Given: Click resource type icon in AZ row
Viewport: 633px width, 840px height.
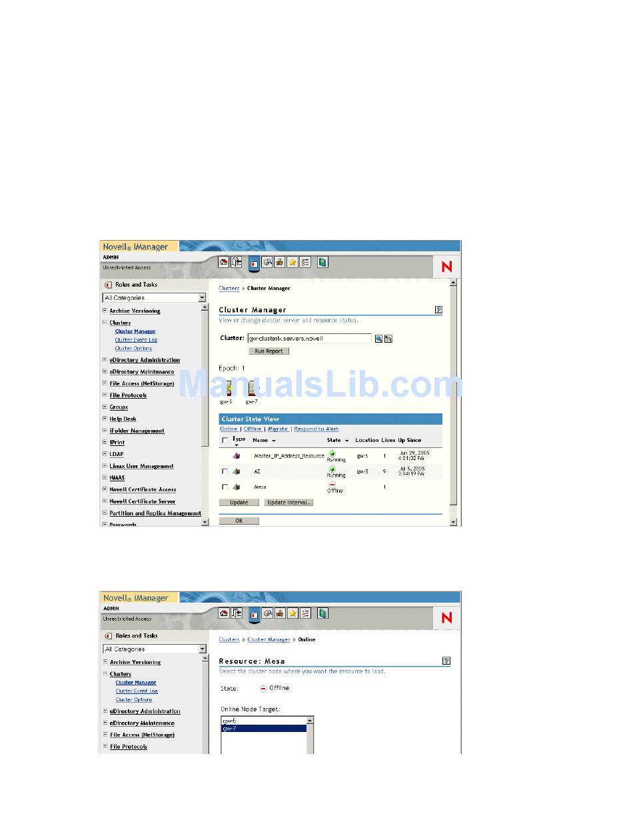Looking at the screenshot, I should 236,471.
